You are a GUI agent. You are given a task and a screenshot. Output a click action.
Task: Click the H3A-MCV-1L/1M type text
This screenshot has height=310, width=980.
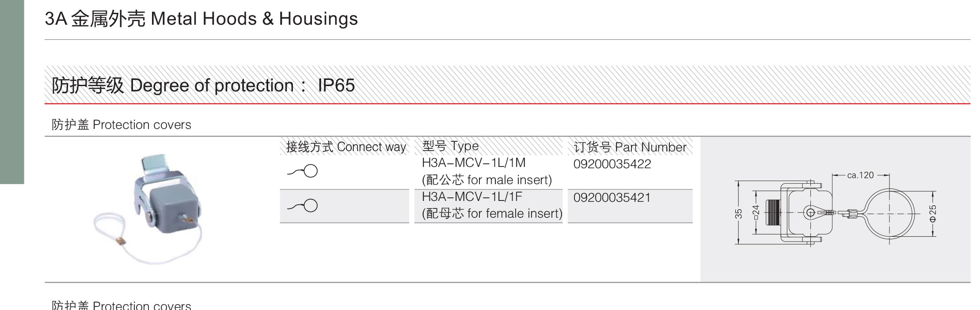click(474, 163)
